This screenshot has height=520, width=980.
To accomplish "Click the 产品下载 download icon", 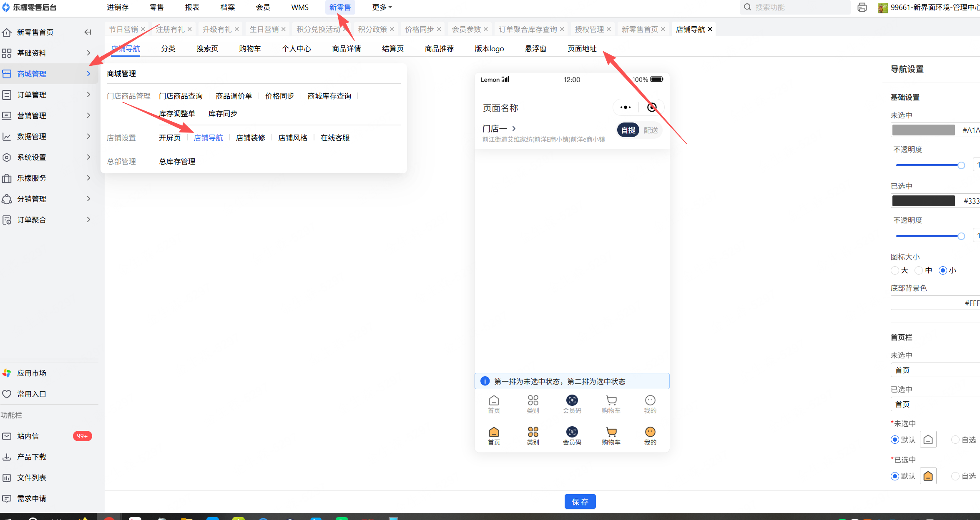I will (x=7, y=457).
